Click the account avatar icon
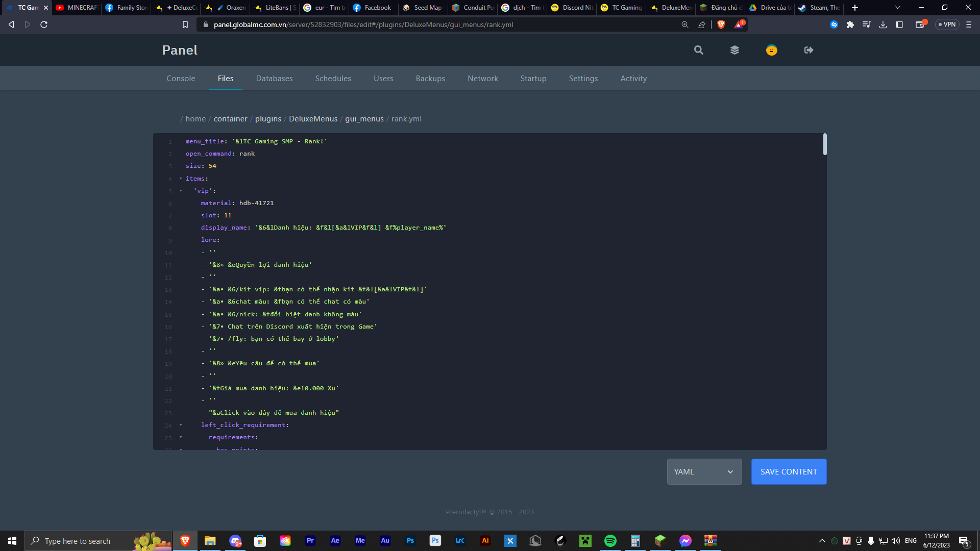Image resolution: width=980 pixels, height=551 pixels. point(771,50)
